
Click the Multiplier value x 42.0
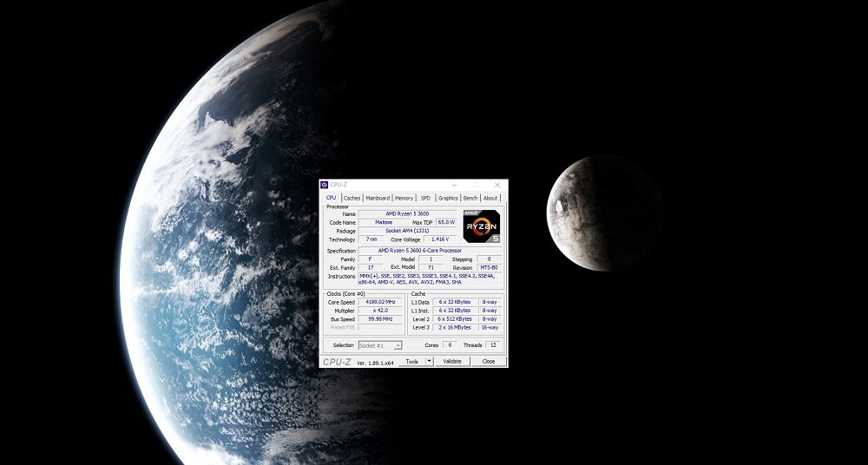[381, 311]
